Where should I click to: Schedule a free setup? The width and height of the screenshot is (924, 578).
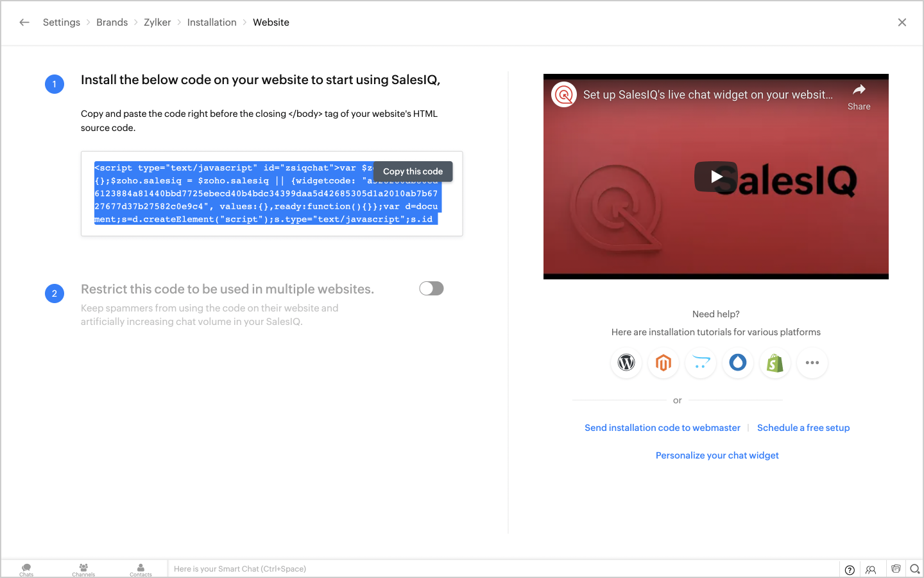[803, 428]
